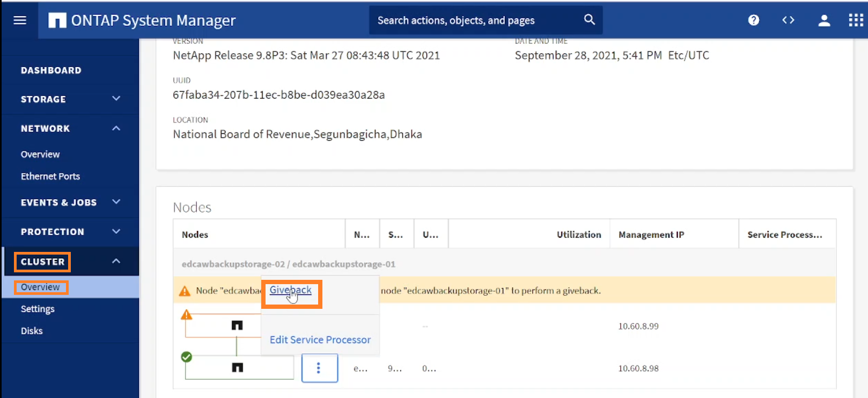The height and width of the screenshot is (398, 868).
Task: Click the NetApp logo icon
Action: [x=57, y=20]
